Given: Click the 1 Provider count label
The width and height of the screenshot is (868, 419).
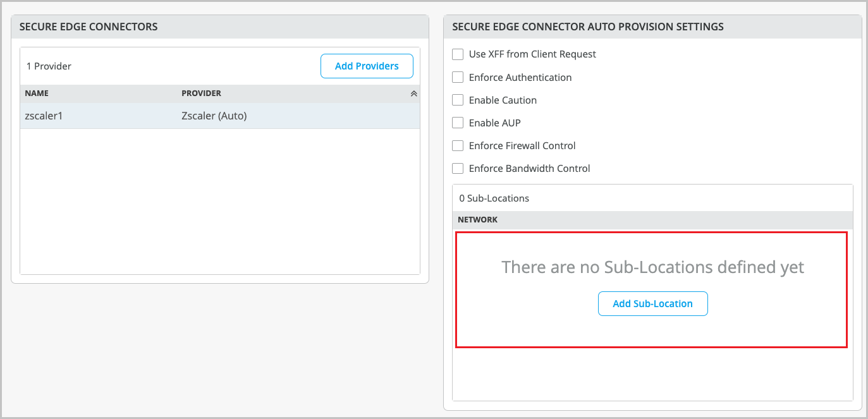Looking at the screenshot, I should point(49,66).
